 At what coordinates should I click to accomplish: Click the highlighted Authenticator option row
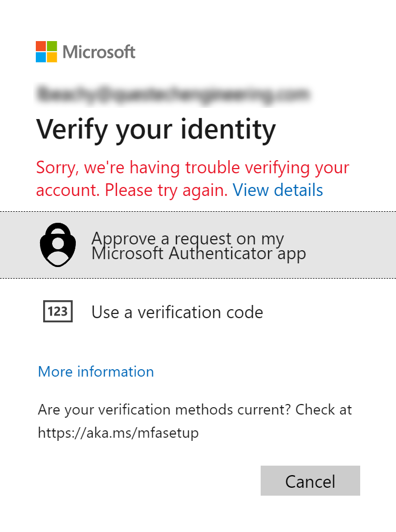[198, 244]
